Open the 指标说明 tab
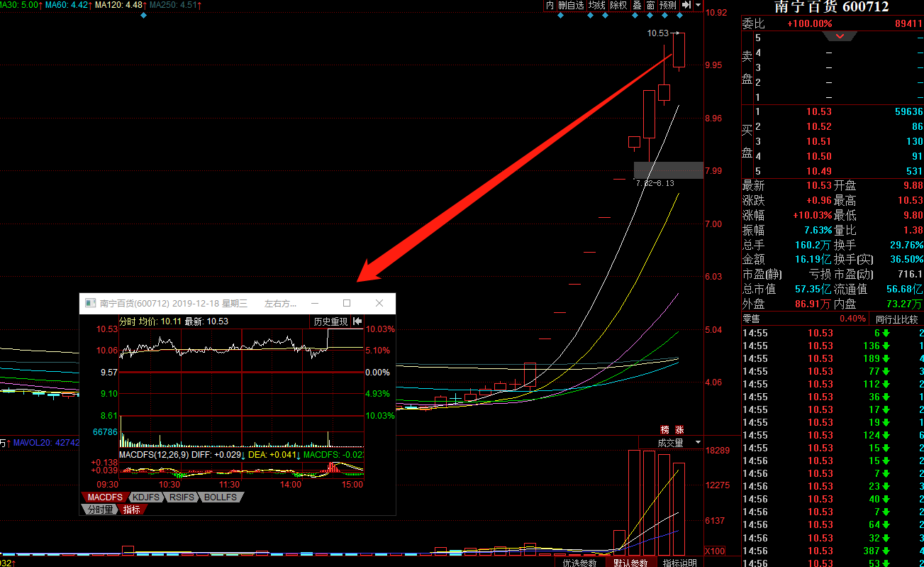Viewport: 924px width, 567px height. point(679,563)
